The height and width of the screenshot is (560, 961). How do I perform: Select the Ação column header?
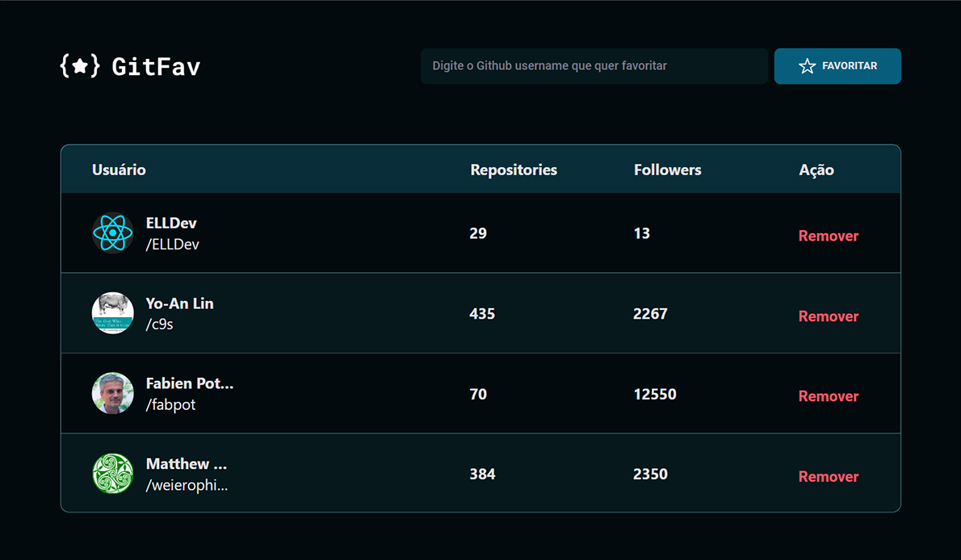(816, 169)
